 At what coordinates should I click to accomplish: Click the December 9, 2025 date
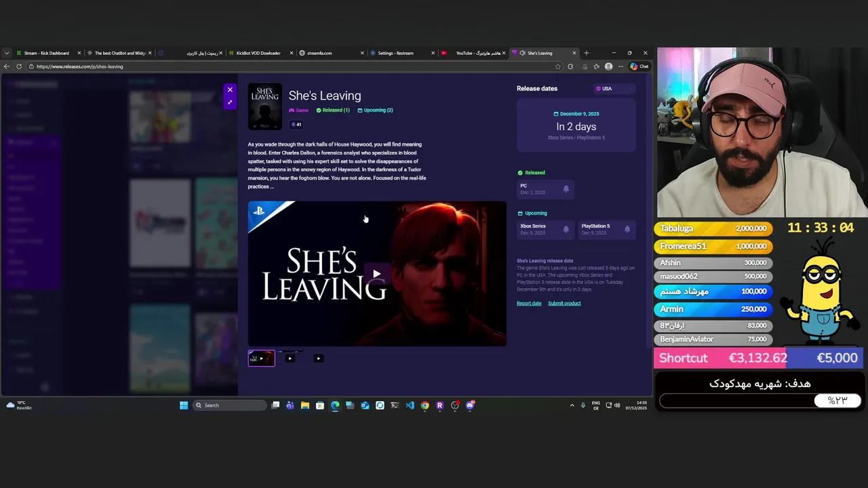(x=576, y=114)
